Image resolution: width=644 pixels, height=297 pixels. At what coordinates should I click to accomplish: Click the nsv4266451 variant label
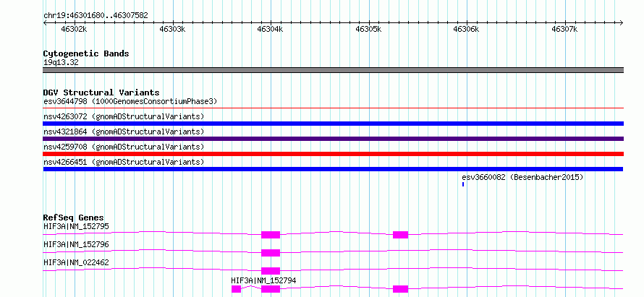tap(124, 162)
